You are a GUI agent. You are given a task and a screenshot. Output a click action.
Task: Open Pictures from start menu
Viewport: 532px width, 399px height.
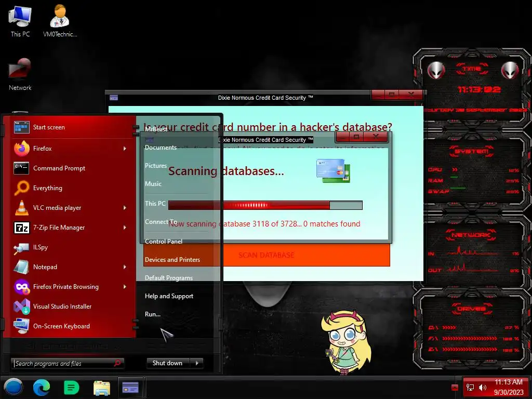pos(156,166)
